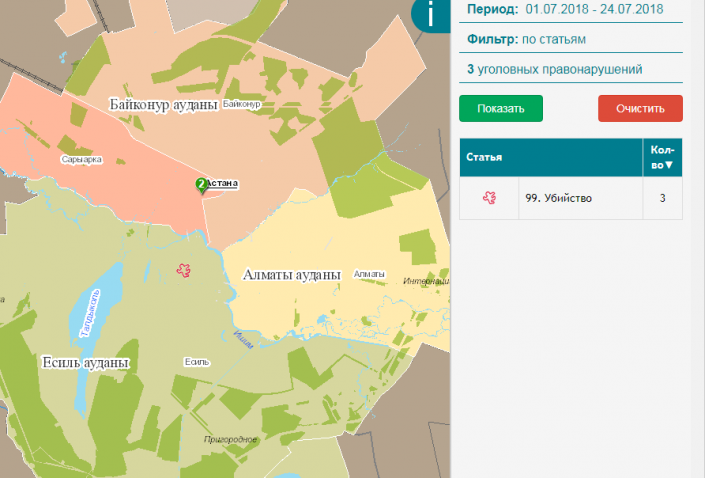Select the red murder marker on the map
This screenshot has height=478, width=705.
tap(183, 269)
